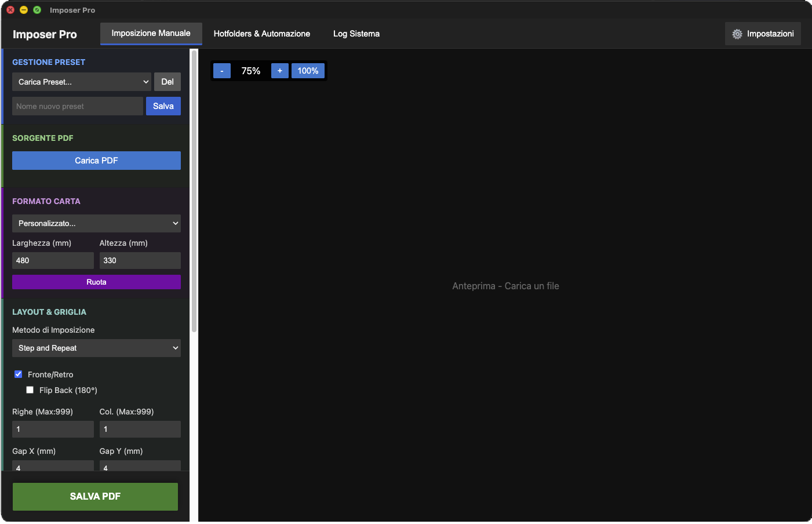Save a new preset with Salva
Image resolution: width=812 pixels, height=524 pixels.
163,106
